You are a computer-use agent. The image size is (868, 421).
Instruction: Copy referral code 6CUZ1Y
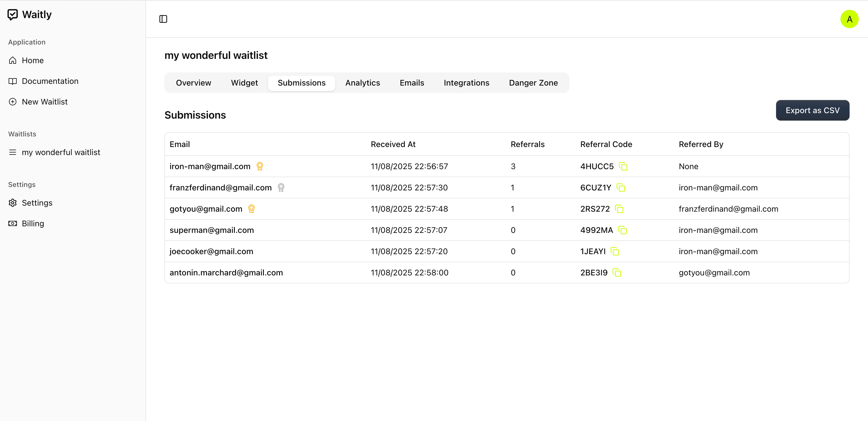(621, 188)
